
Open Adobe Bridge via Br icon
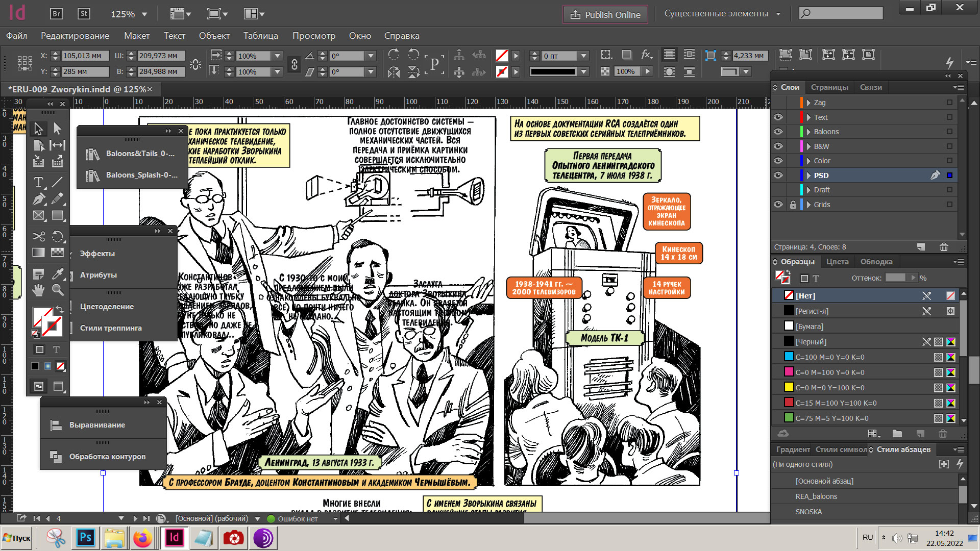tap(56, 14)
